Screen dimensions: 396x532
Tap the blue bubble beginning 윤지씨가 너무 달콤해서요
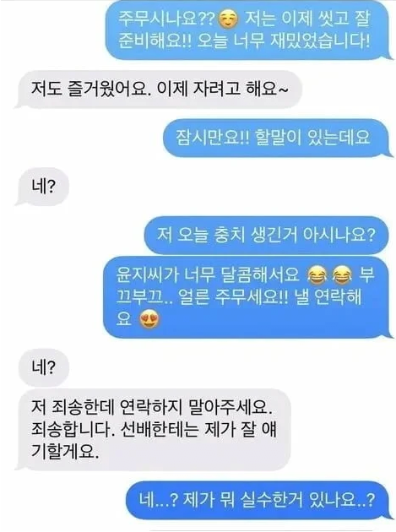click(x=247, y=297)
